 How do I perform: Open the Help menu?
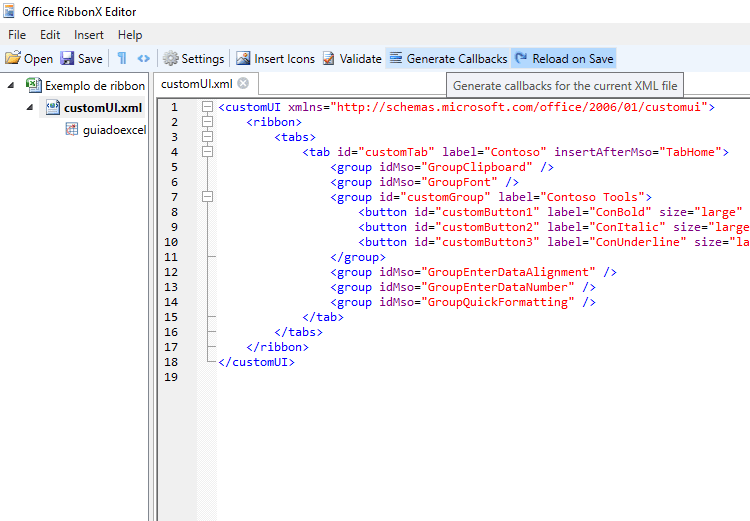(x=130, y=35)
